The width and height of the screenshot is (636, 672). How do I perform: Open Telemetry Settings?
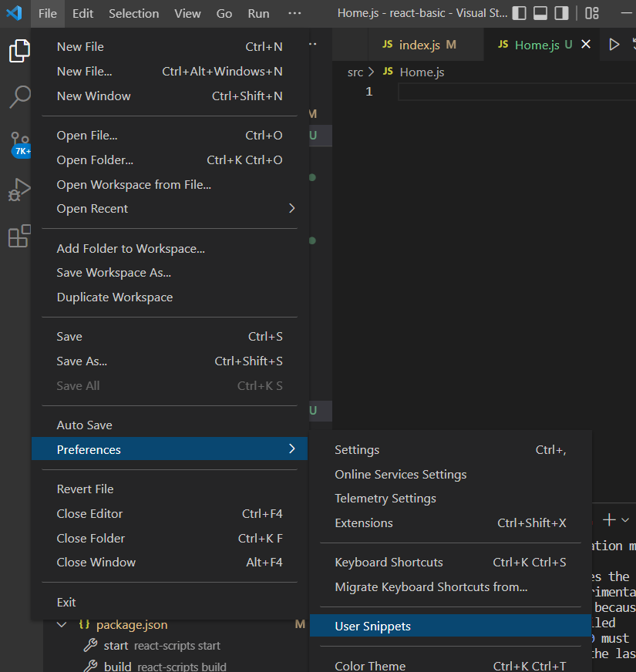coord(450,499)
